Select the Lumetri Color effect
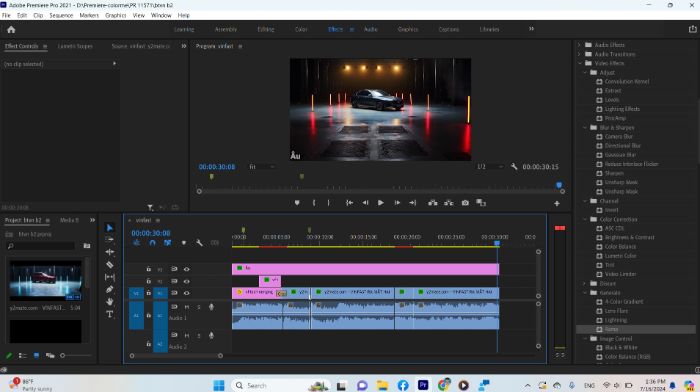 click(x=620, y=256)
